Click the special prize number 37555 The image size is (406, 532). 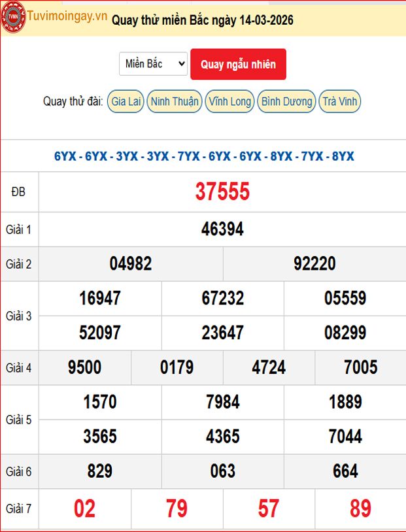(x=222, y=191)
